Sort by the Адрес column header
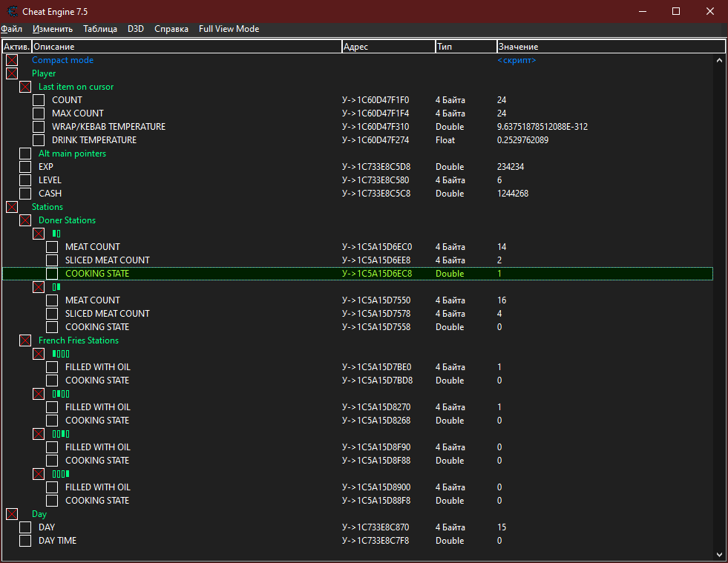 coord(389,47)
